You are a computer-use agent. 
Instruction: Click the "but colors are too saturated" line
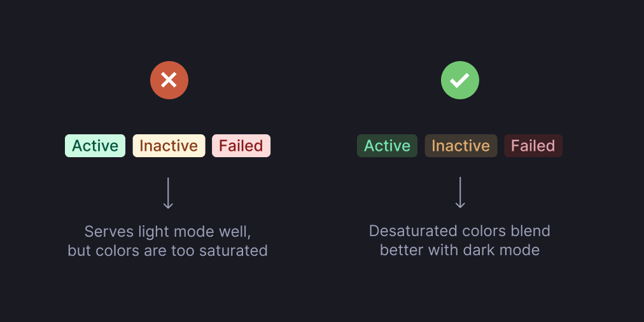167,251
